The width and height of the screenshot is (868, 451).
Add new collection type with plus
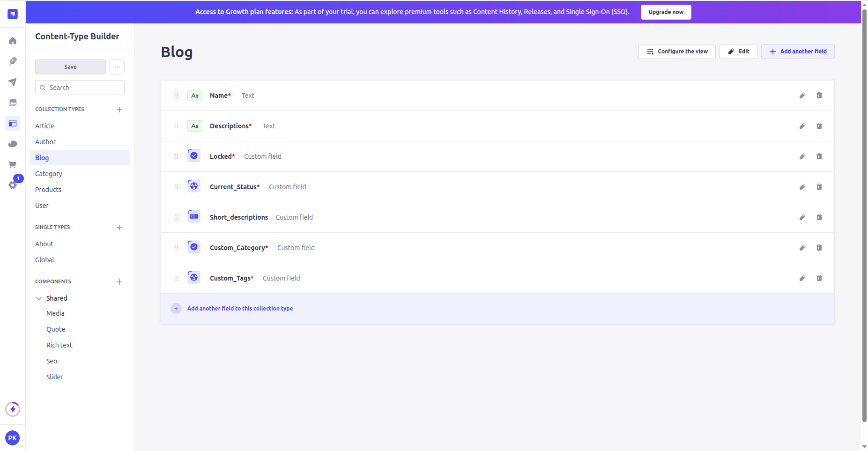pyautogui.click(x=119, y=110)
